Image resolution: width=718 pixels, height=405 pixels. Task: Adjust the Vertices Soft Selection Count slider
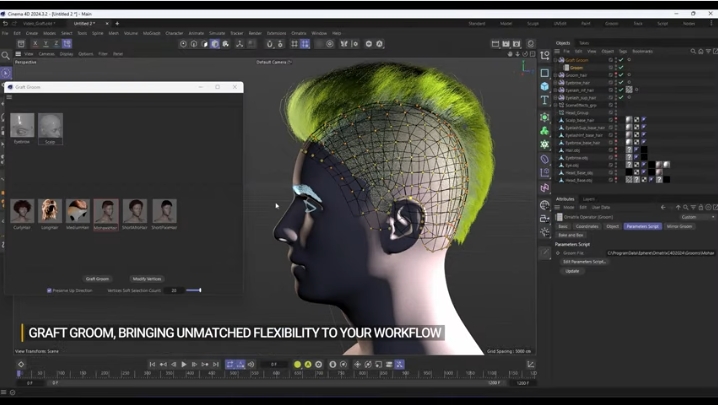point(193,291)
